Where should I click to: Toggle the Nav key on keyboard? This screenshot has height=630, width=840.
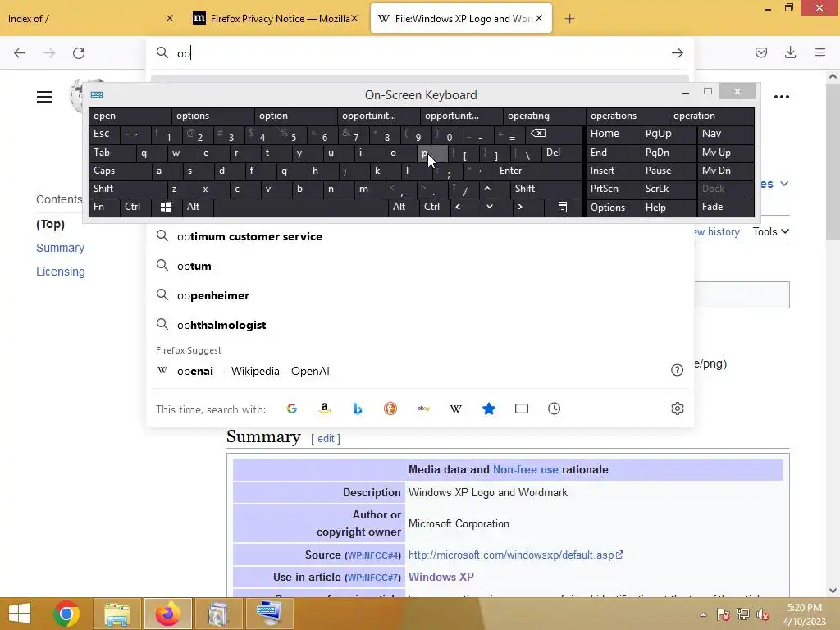(x=725, y=134)
